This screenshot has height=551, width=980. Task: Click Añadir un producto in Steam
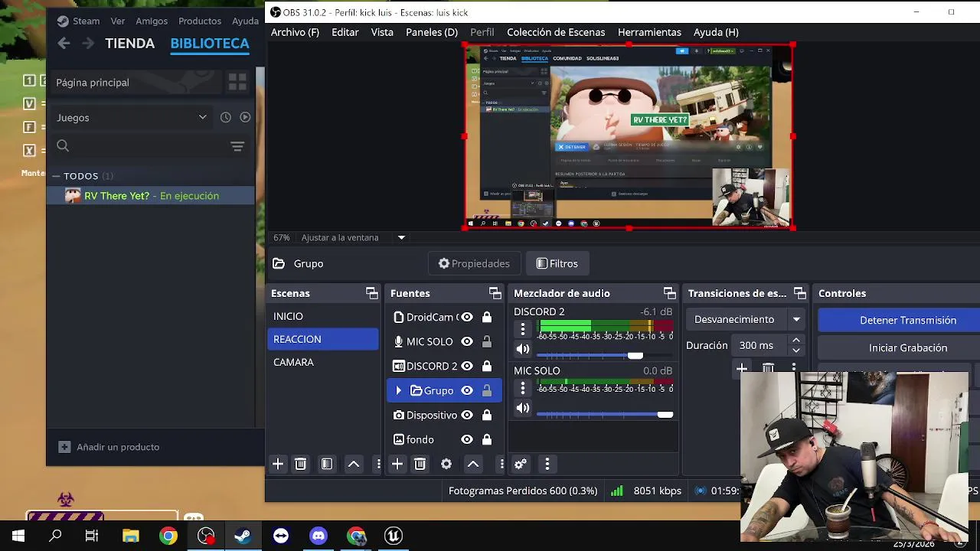click(x=109, y=447)
